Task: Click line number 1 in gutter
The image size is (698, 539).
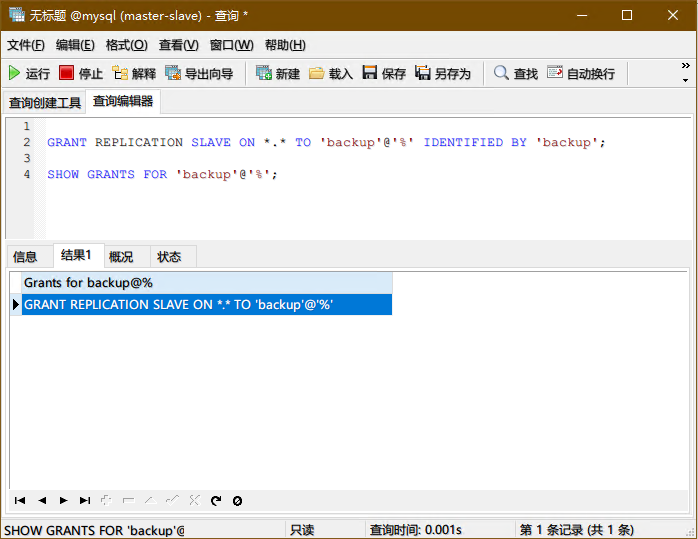Action: pos(27,126)
